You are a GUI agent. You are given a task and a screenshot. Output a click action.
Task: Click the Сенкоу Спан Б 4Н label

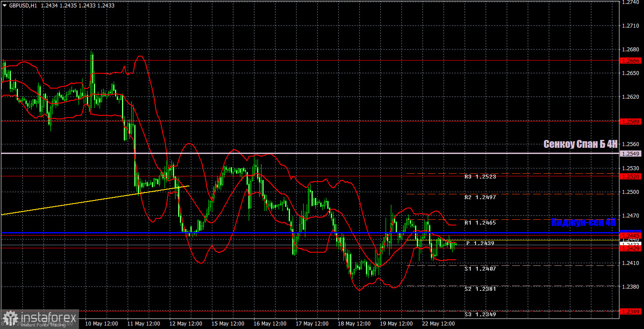coord(580,144)
